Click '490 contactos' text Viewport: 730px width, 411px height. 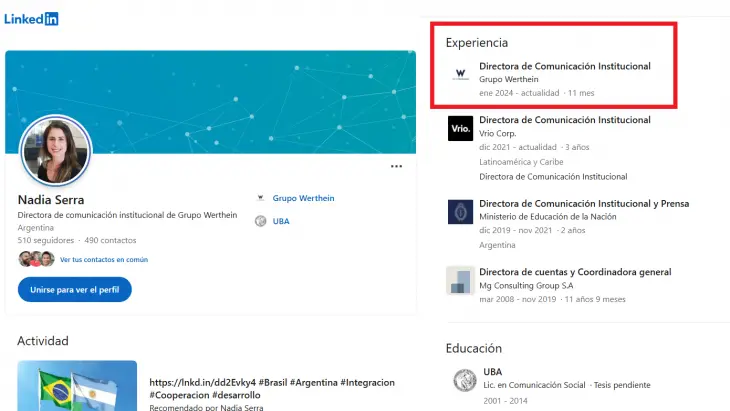pos(110,240)
